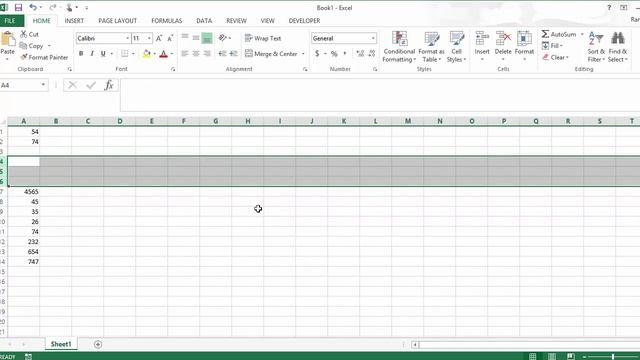Click AutoSum
Viewport: 640px width, 360px height.
(x=559, y=34)
